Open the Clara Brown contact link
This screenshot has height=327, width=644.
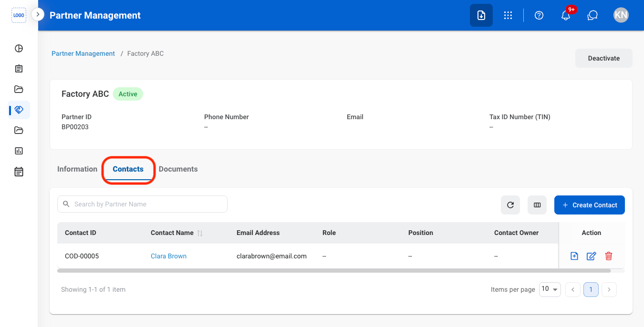[x=168, y=256]
